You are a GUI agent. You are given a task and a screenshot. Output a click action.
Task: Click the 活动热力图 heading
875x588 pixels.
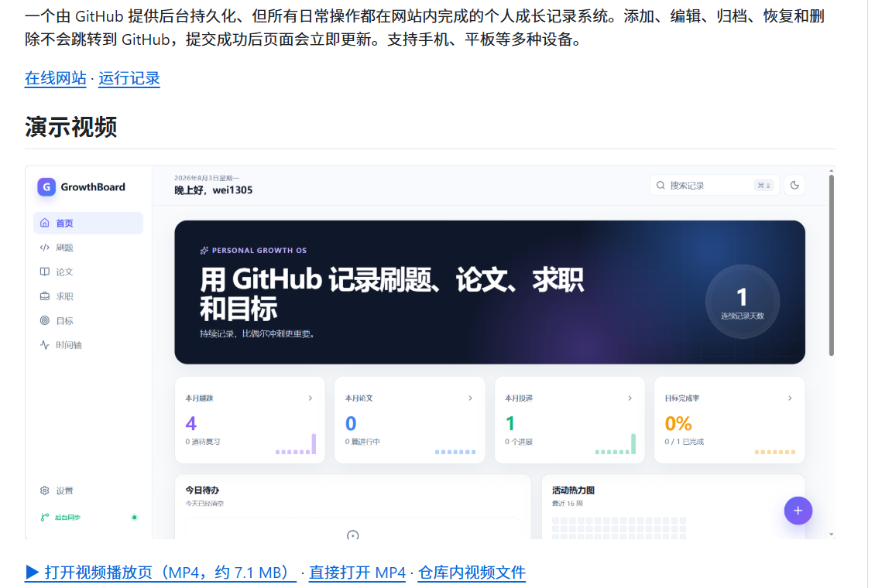573,491
